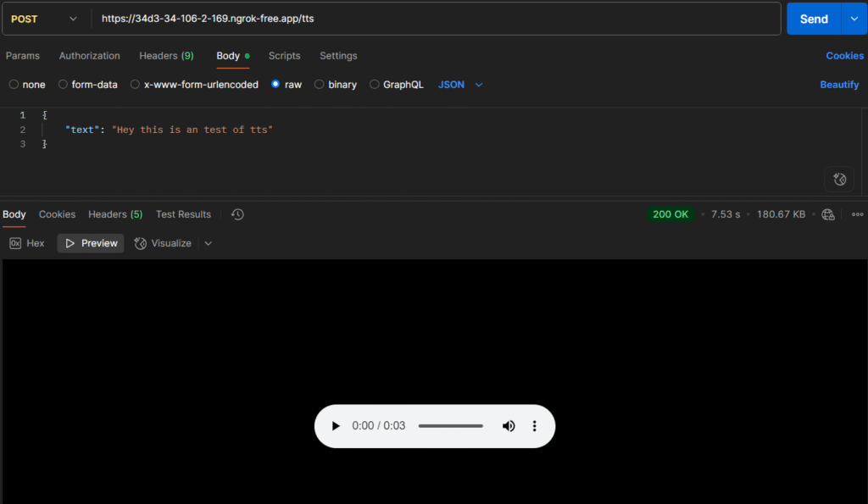The width and height of the screenshot is (868, 504).
Task: Click the audio progress seek bar
Action: point(450,426)
